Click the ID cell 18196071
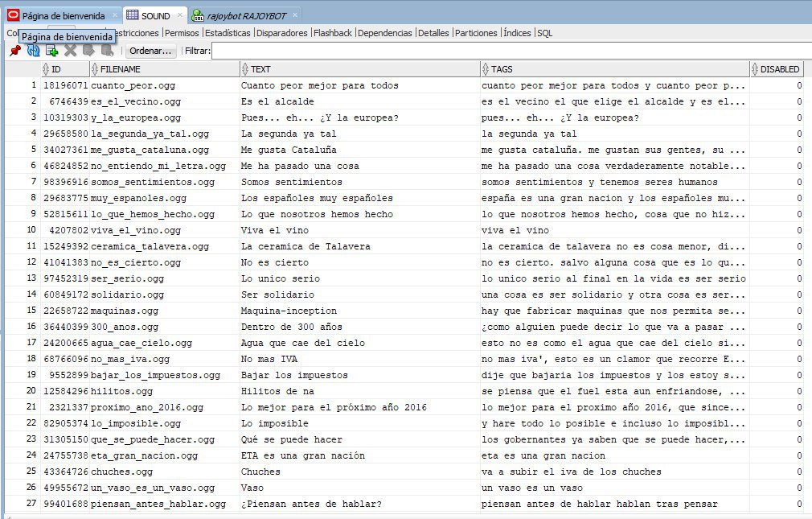This screenshot has height=519, width=812. point(65,85)
